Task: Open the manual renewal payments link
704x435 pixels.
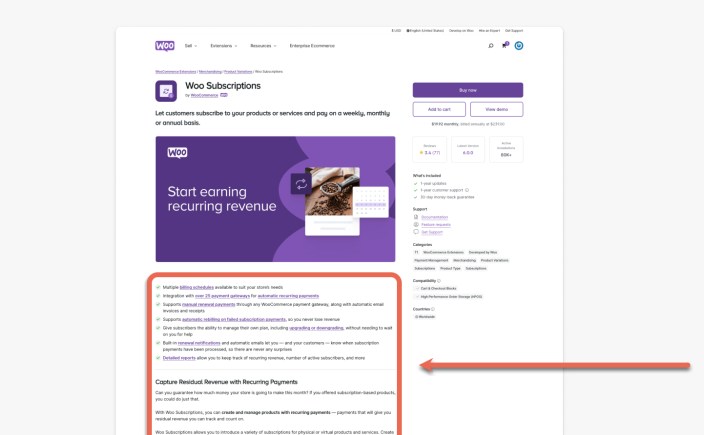Action: click(209, 304)
